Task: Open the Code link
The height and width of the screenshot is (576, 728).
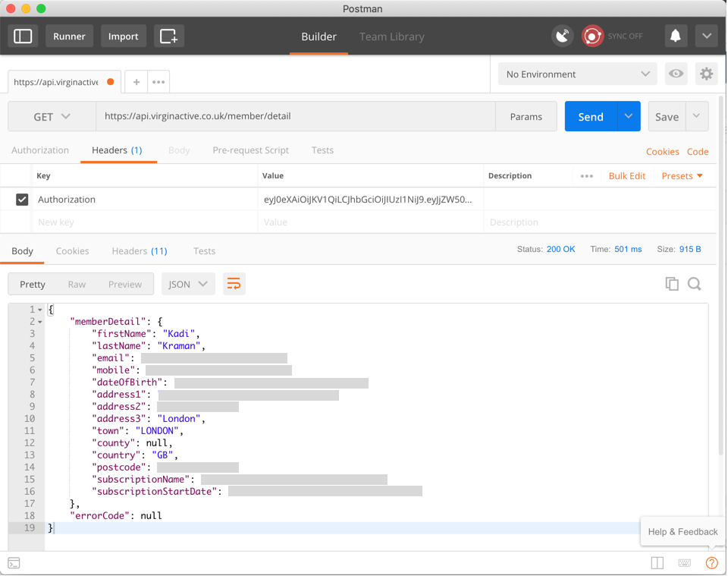Action: tap(698, 152)
